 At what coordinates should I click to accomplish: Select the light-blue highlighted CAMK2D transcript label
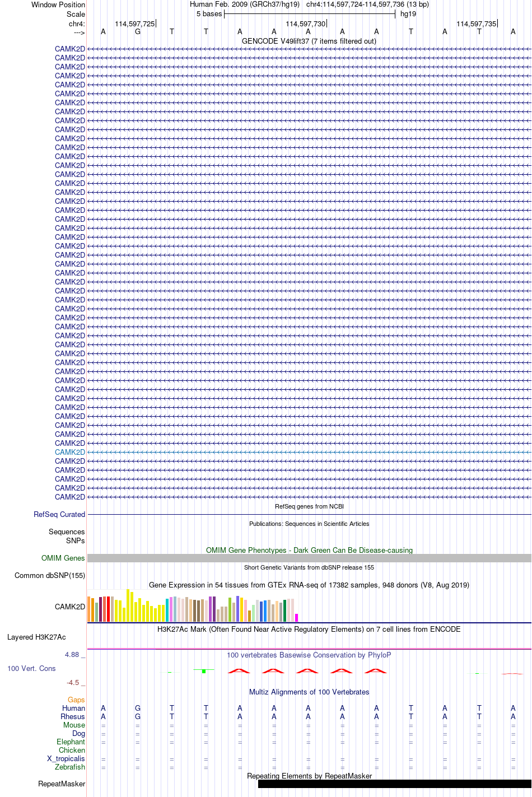coord(70,452)
